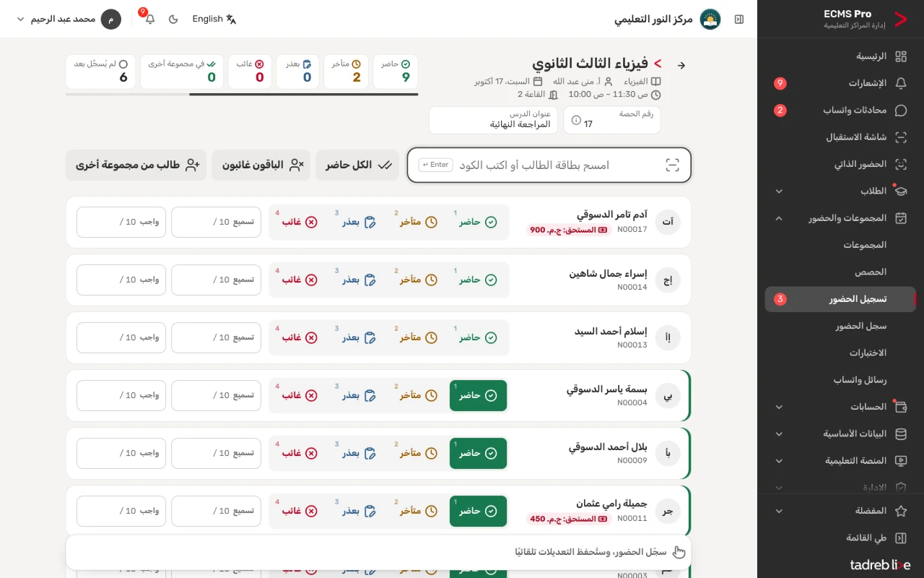Click the info icon beside رقم الحصة
The width and height of the screenshot is (924, 578).
pos(576,120)
